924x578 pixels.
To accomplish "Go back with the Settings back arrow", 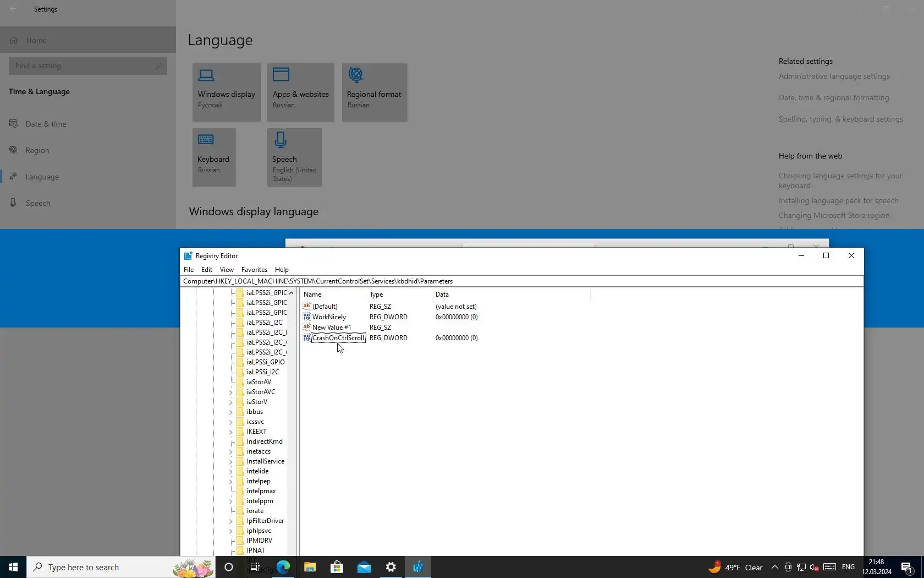I will coord(13,9).
